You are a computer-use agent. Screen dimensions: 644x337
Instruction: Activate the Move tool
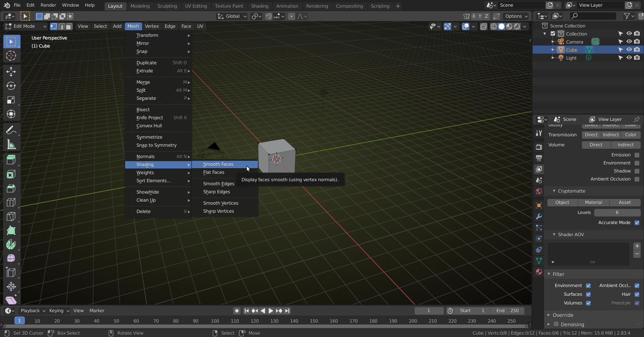tap(11, 71)
